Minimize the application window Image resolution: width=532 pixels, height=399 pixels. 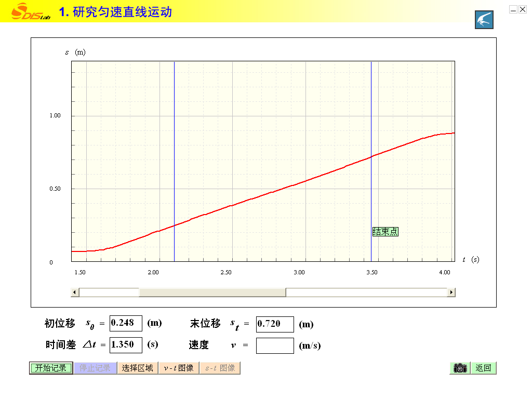point(513,9)
